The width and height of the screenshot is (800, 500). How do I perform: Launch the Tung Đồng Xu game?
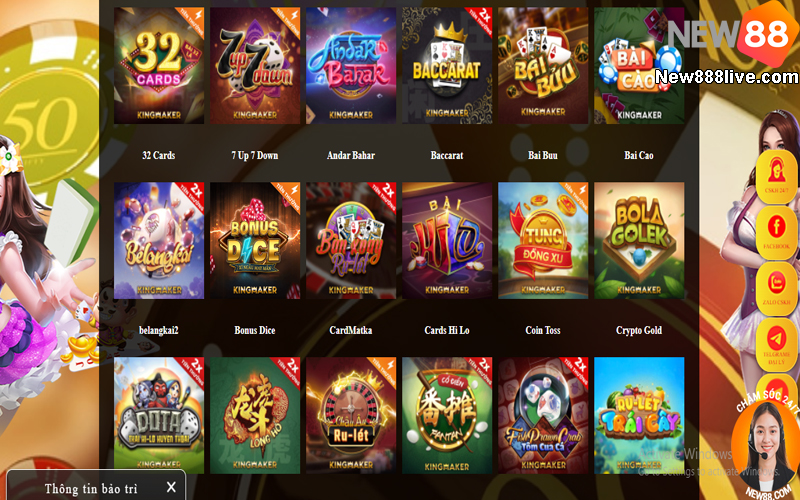click(x=543, y=240)
